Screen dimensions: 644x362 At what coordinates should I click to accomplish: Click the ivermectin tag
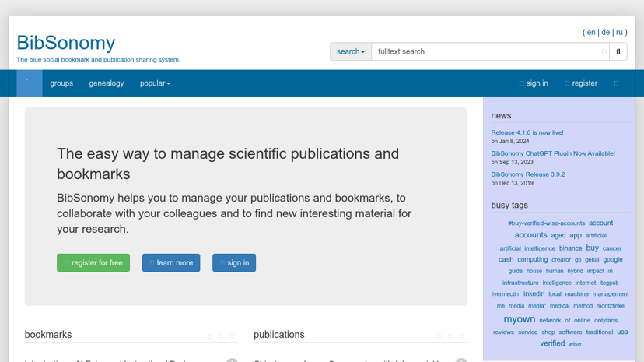click(506, 294)
